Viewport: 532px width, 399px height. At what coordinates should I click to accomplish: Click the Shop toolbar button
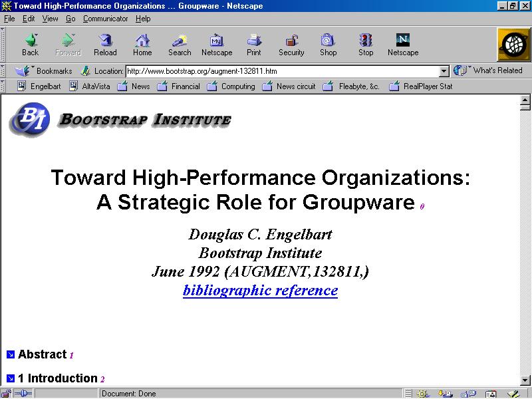click(328, 45)
